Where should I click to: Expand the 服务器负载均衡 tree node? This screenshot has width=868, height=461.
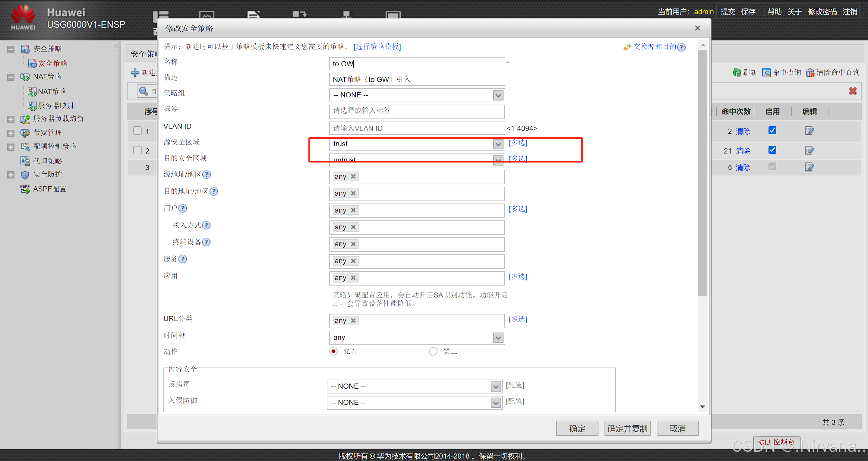click(11, 119)
